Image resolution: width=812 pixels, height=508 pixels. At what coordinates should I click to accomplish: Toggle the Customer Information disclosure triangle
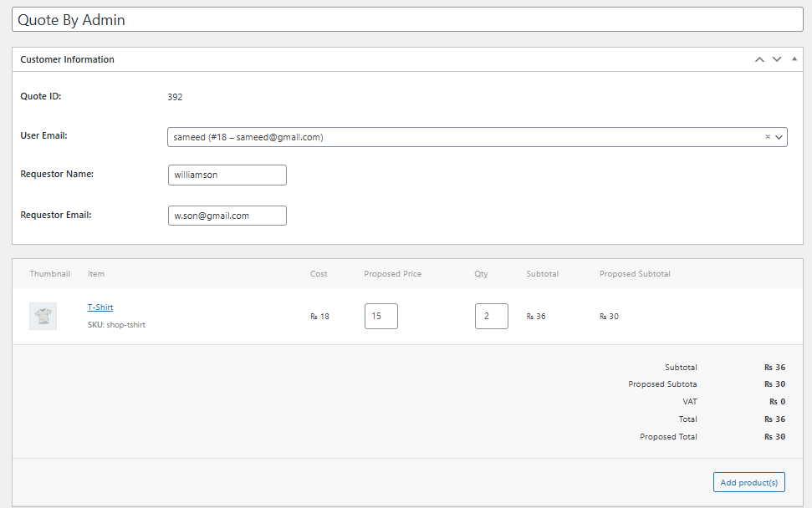(x=793, y=59)
